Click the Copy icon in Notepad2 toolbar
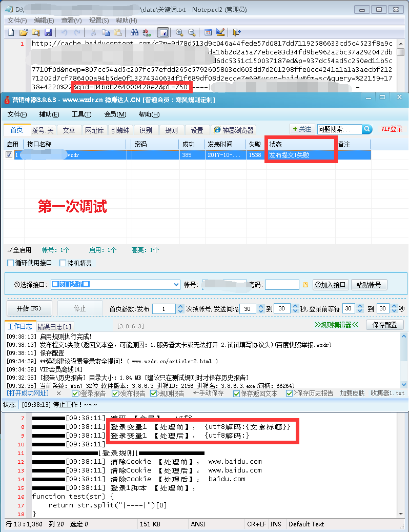Image resolution: width=409 pixels, height=532 pixels. point(106,32)
